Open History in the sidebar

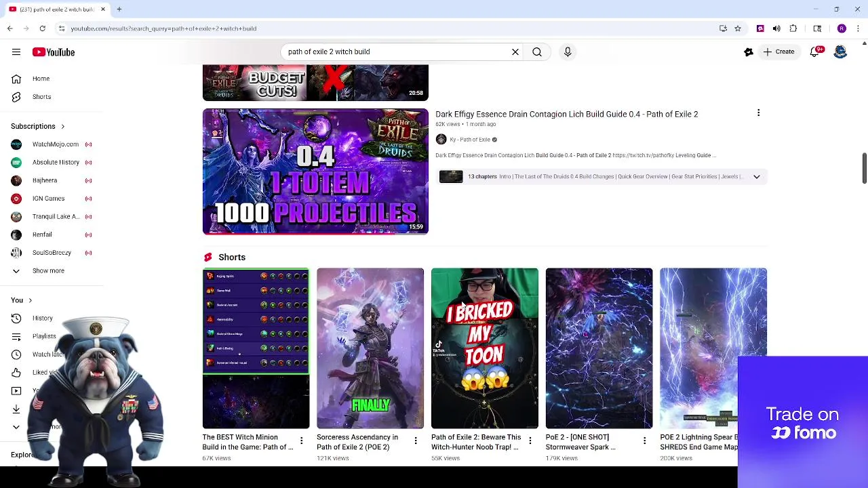tap(42, 319)
